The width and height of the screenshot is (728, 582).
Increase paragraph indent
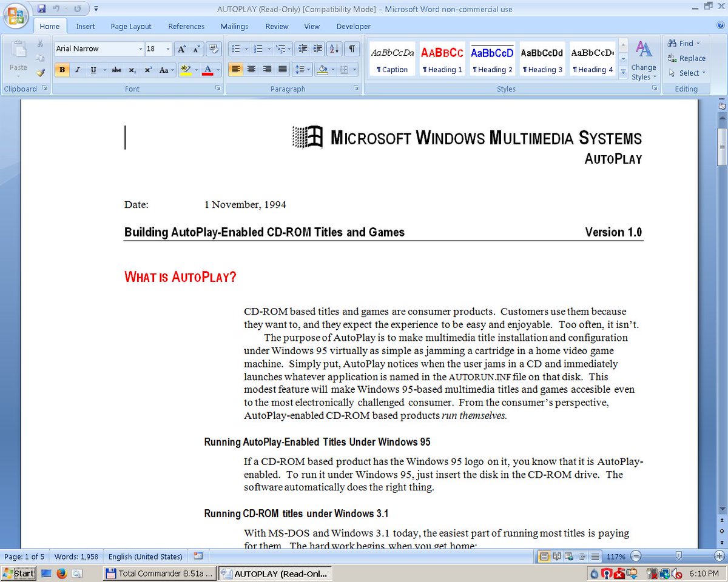click(x=317, y=49)
